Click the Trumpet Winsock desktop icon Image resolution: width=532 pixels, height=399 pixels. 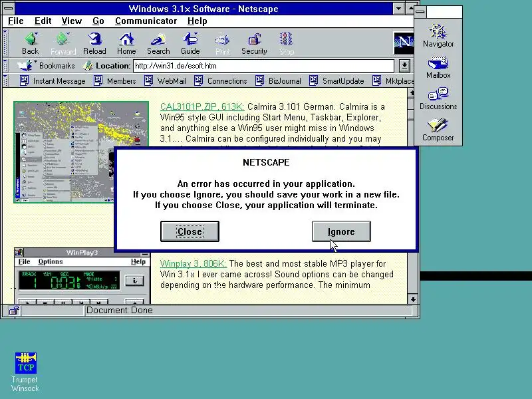(x=25, y=372)
